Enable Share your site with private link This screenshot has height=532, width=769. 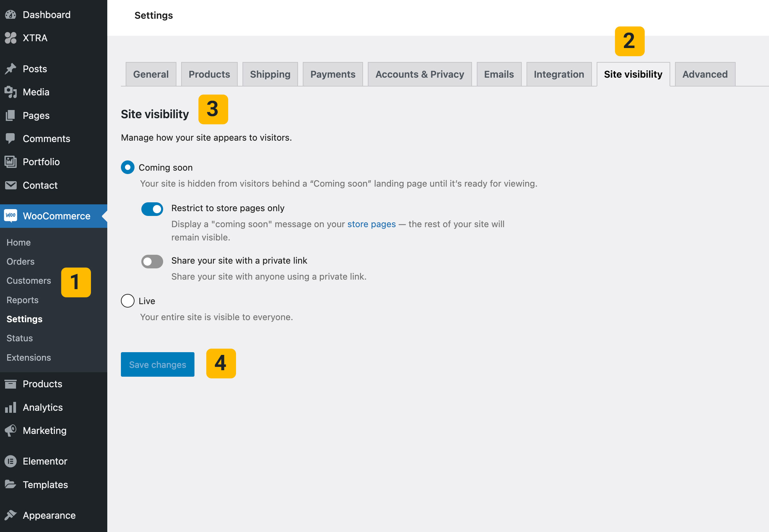tap(152, 261)
